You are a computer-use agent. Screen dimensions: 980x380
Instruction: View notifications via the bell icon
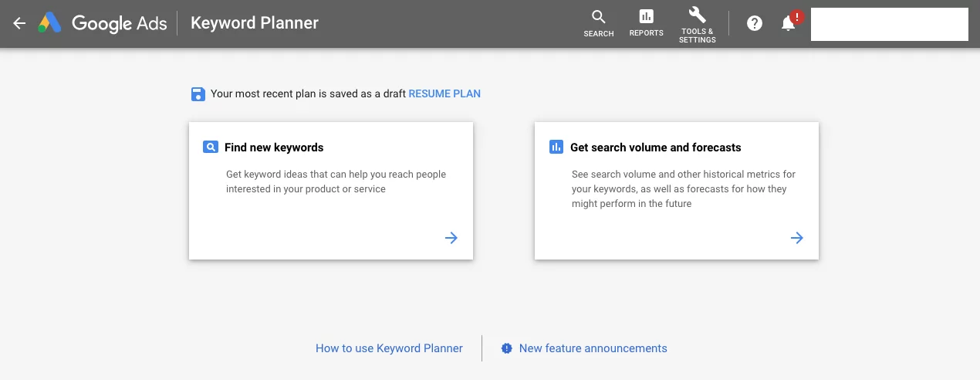pos(789,23)
